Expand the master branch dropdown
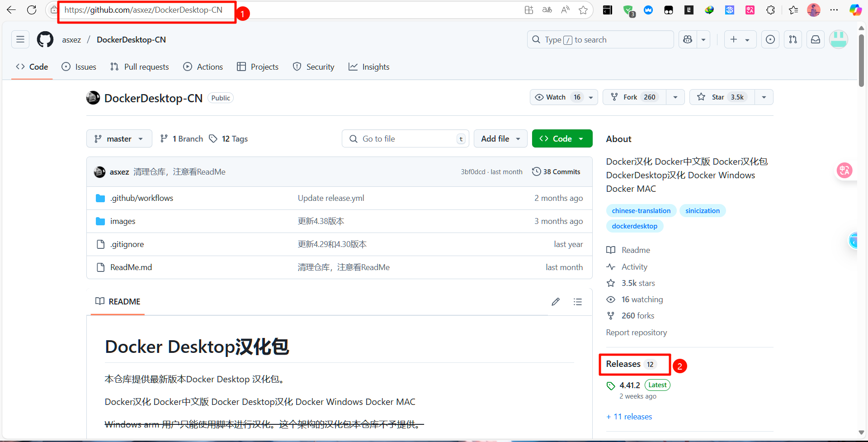 point(119,139)
